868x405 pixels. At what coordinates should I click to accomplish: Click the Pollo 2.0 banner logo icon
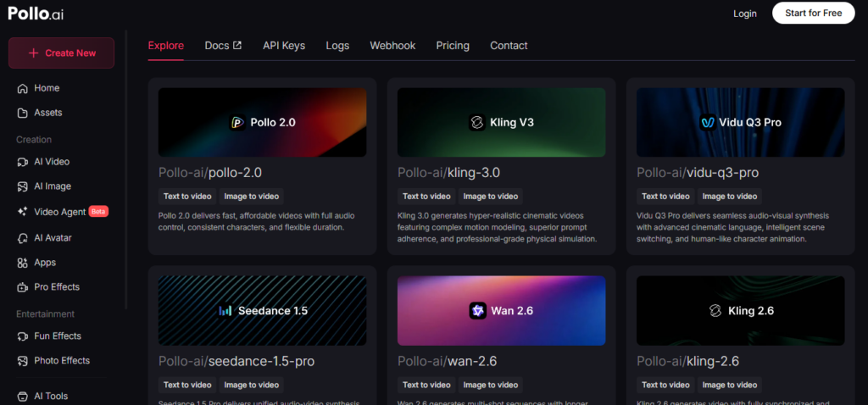click(237, 122)
